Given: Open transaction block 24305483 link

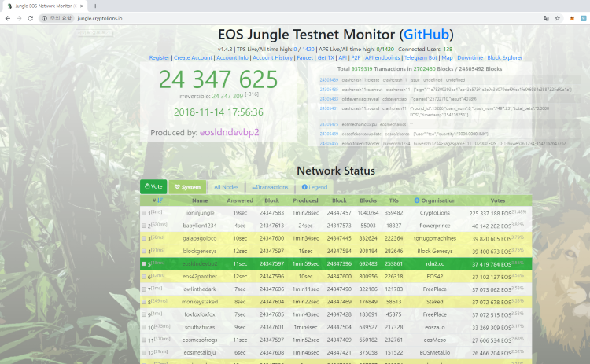Looking at the screenshot, I should [329, 99].
